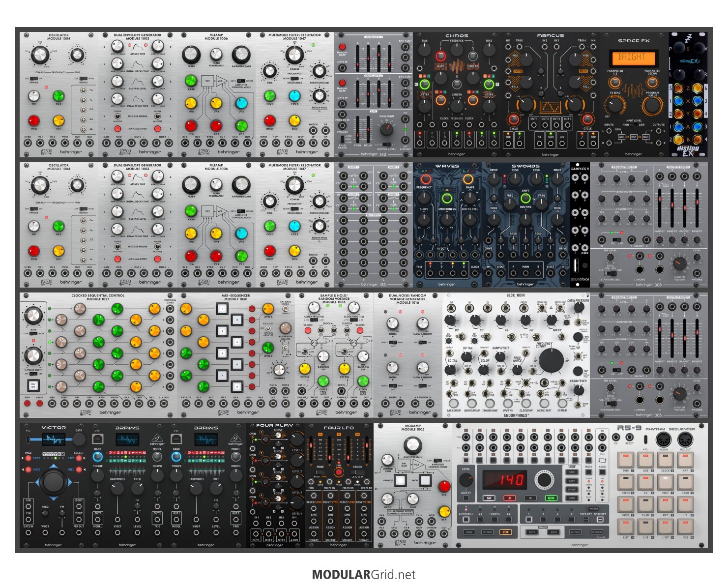Click the red RESET button on module 1027
This screenshot has height=585, width=728.
pos(40,403)
